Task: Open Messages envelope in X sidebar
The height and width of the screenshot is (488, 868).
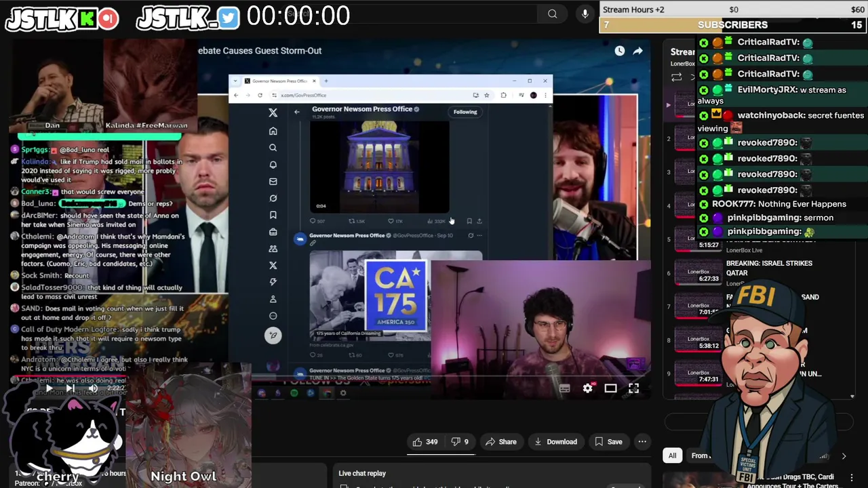Action: tap(273, 182)
